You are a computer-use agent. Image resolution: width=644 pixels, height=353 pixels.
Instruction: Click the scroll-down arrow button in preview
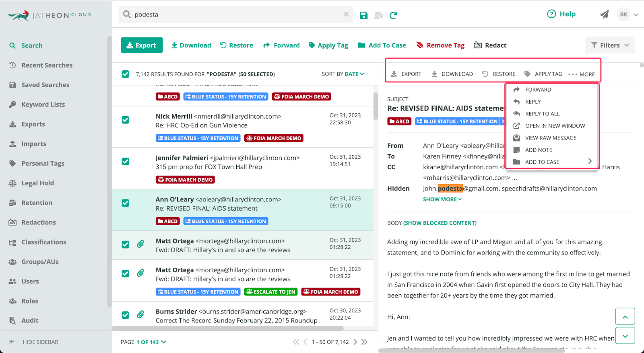coord(625,335)
